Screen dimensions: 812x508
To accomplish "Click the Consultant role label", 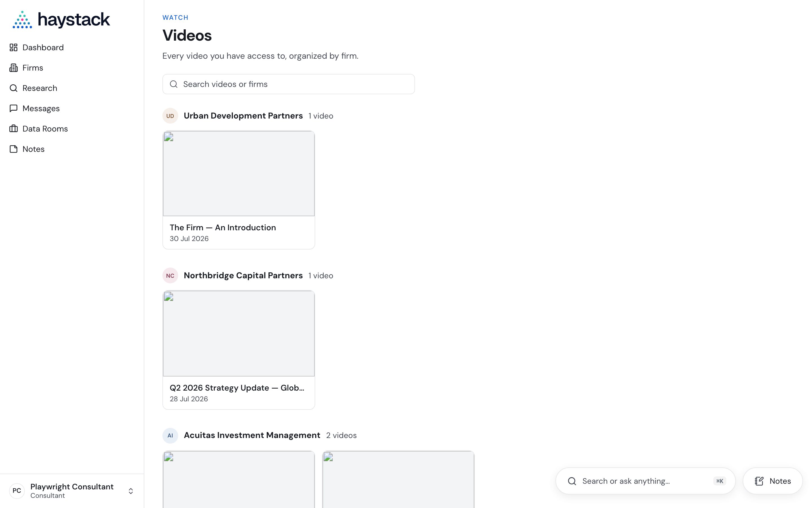I will 47,496.
